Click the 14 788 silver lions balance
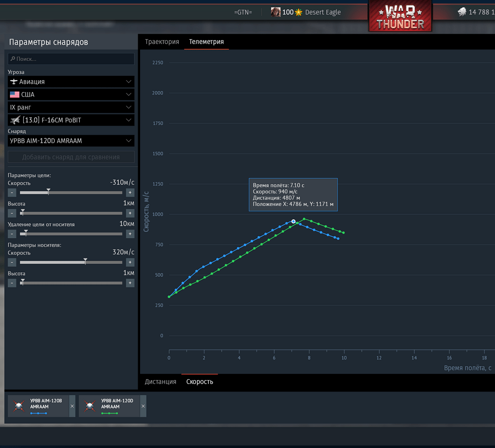The width and height of the screenshot is (495, 448). [481, 12]
